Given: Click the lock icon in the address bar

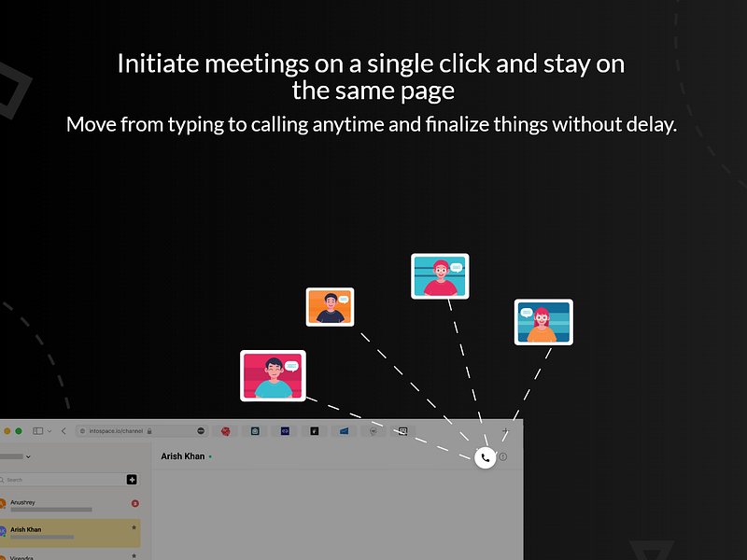Looking at the screenshot, I should coord(149,431).
